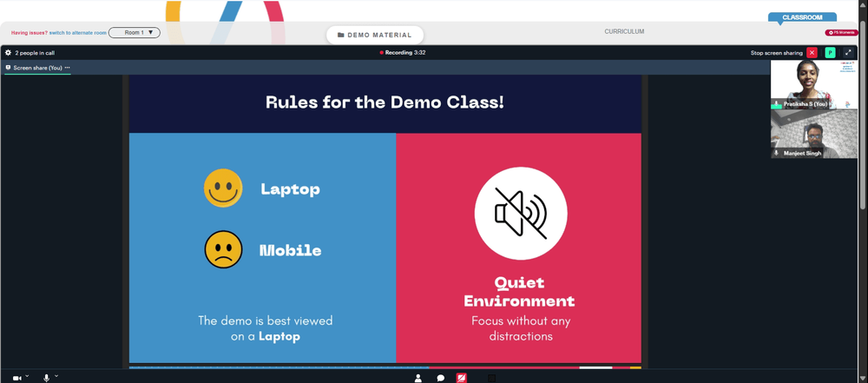Click switch to alternate room link
The width and height of the screenshot is (868, 383).
[x=77, y=33]
